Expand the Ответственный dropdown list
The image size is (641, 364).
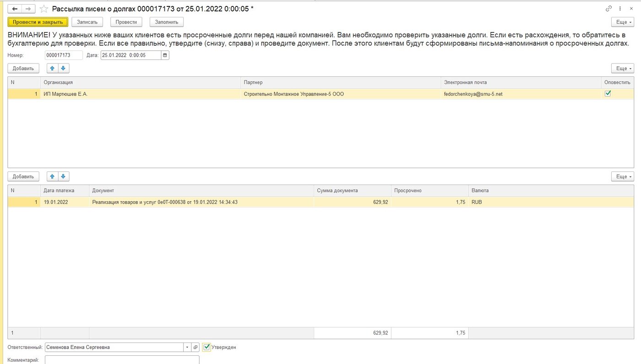click(187, 348)
